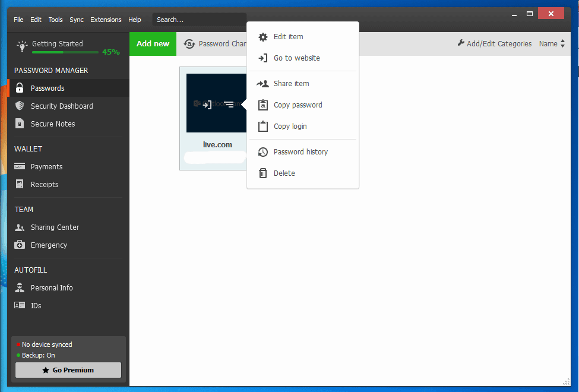Click the Password history clock icon
579x392 pixels.
(x=263, y=152)
